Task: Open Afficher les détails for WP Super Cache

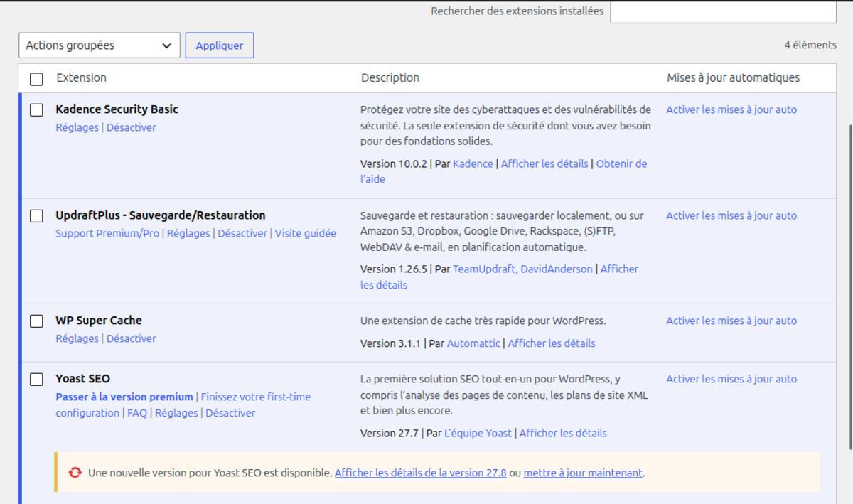Action: (552, 344)
